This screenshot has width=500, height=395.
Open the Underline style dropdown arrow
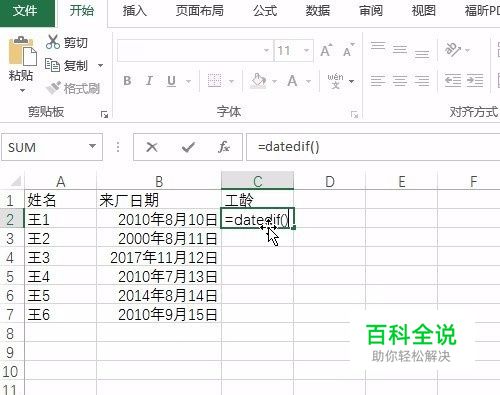[189, 81]
